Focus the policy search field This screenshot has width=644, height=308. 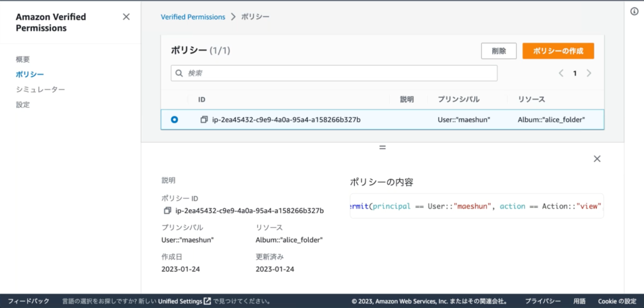point(340,74)
